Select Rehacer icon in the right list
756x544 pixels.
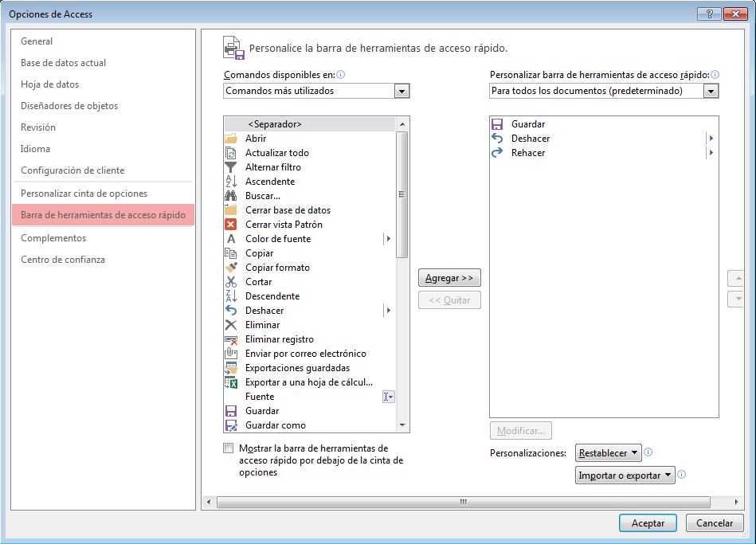coord(498,153)
